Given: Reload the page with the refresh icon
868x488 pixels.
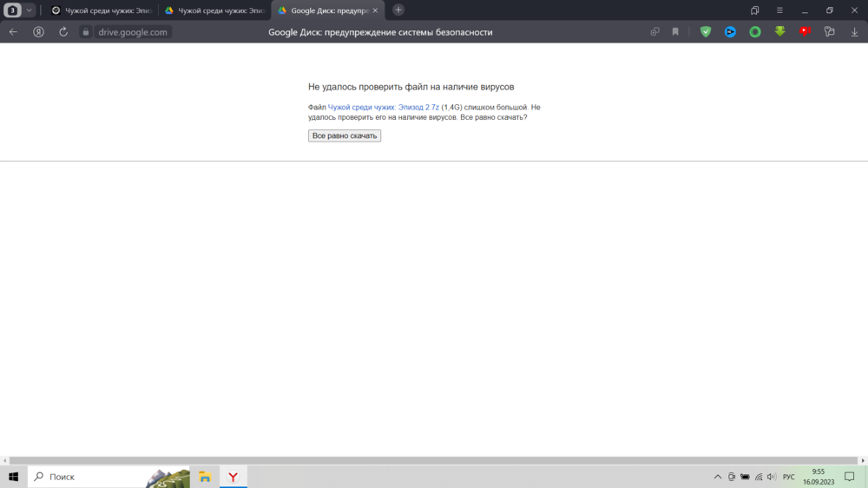Looking at the screenshot, I should [x=63, y=32].
